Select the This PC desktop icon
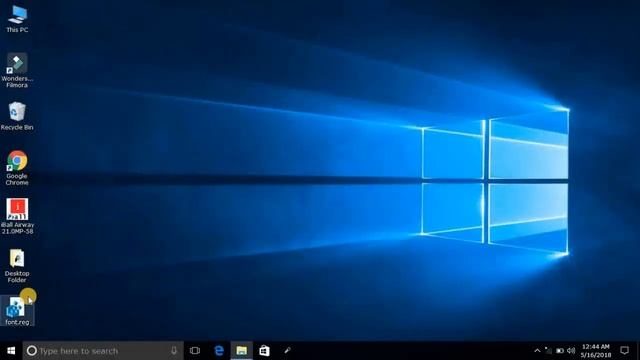The height and width of the screenshot is (360, 640). 17,19
